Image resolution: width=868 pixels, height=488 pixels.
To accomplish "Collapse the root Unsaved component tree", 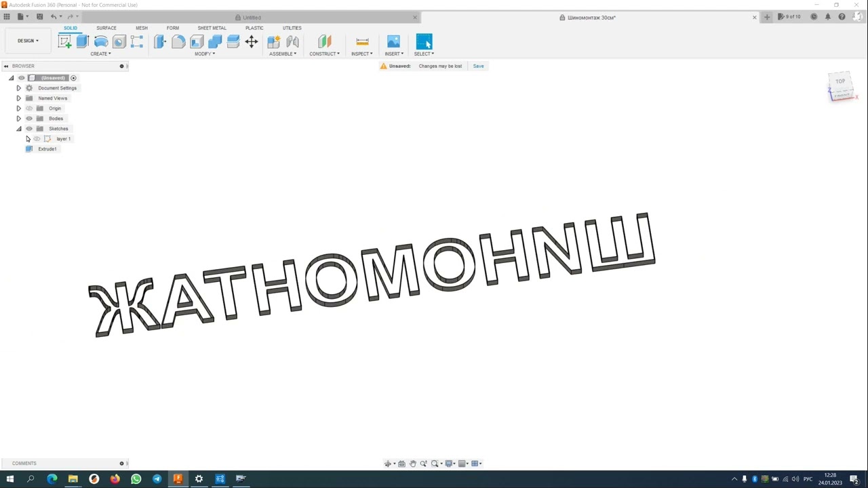I will [11, 78].
